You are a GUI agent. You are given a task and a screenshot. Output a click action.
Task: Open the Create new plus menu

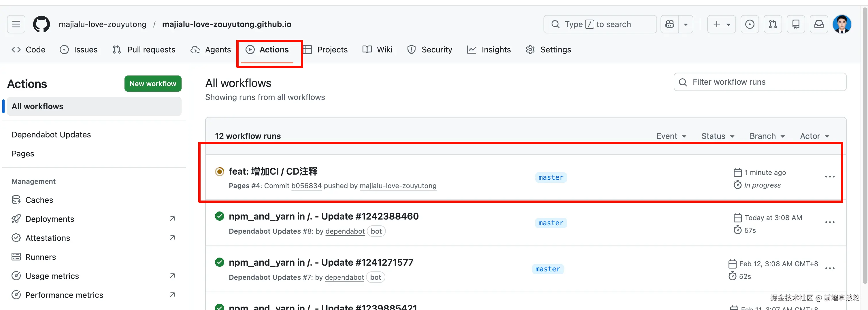coord(721,24)
